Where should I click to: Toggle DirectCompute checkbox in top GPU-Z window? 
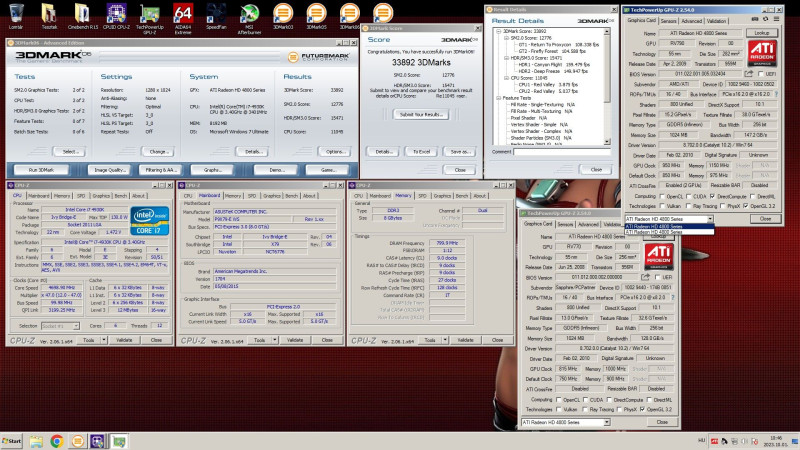(x=712, y=196)
